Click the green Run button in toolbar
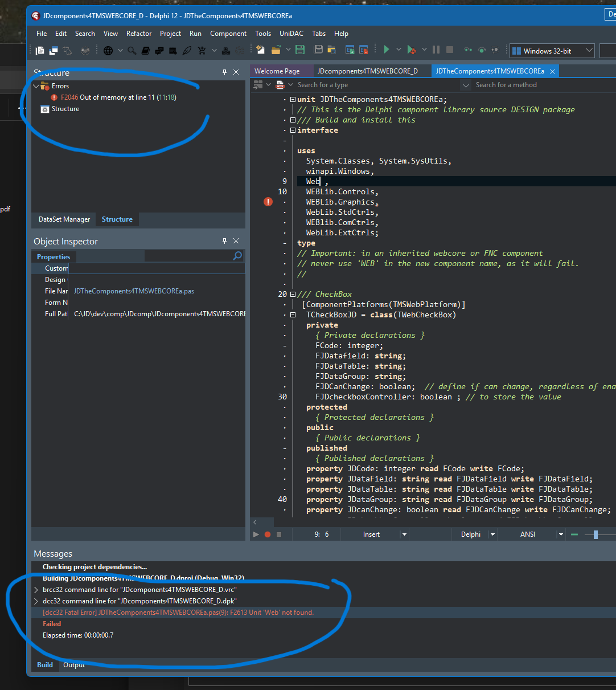The width and height of the screenshot is (616, 690). click(387, 50)
